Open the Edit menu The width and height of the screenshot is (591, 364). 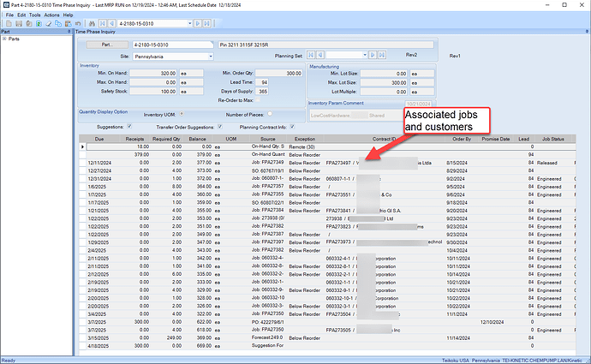click(21, 15)
